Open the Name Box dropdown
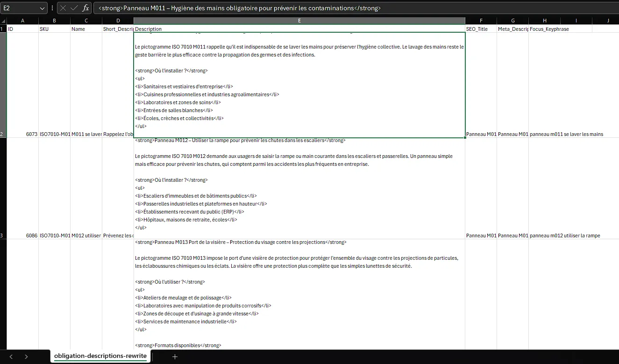 pos(42,7)
